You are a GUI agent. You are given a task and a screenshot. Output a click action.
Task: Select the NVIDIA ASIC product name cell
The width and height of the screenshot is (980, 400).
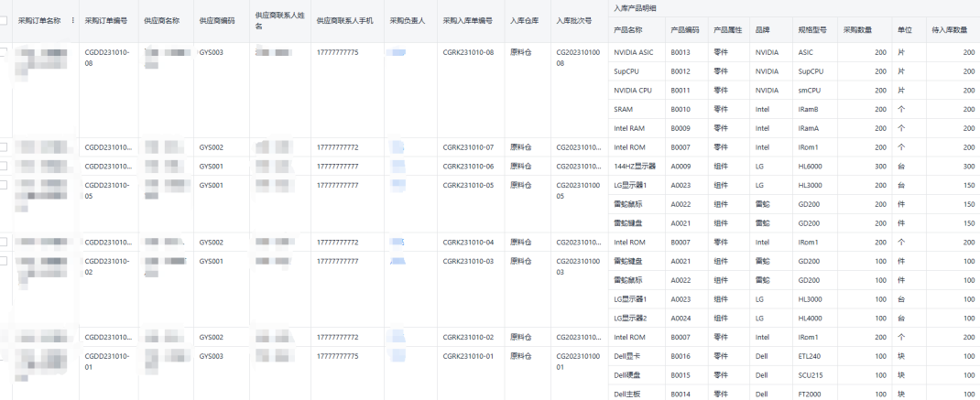tap(634, 53)
